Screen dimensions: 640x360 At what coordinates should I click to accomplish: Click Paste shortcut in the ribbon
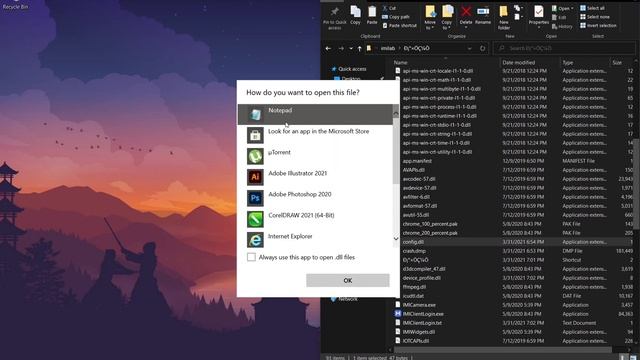(400, 25)
